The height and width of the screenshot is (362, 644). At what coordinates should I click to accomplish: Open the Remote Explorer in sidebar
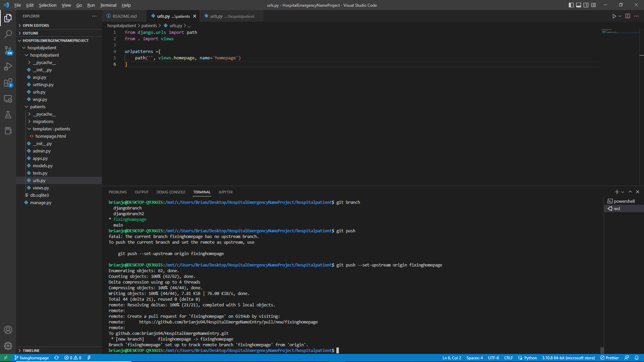click(8, 99)
